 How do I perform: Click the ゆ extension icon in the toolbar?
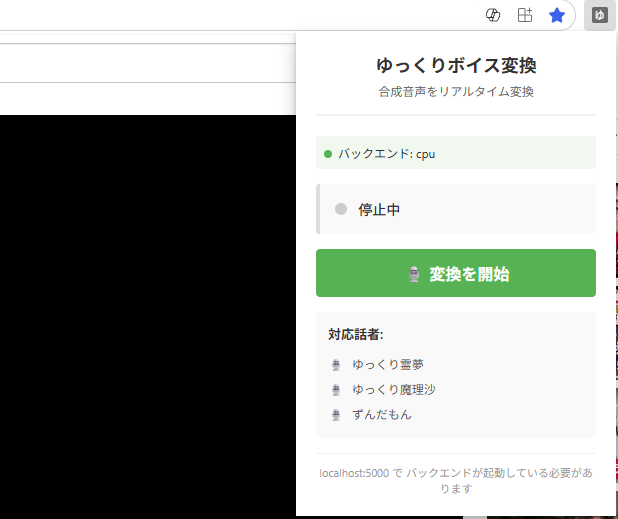(599, 16)
